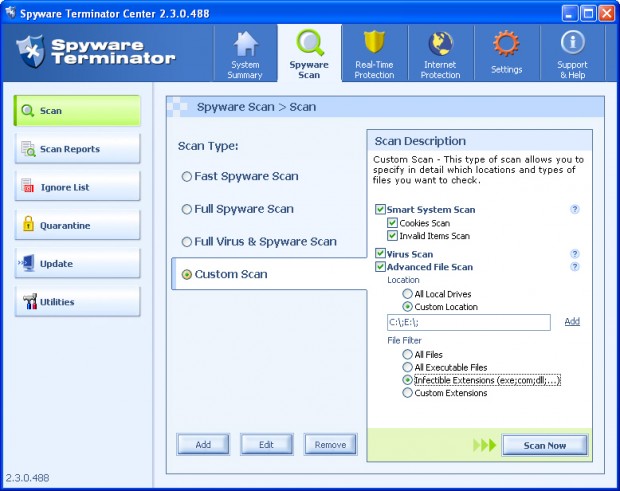Open Quarantine section

[x=78, y=225]
